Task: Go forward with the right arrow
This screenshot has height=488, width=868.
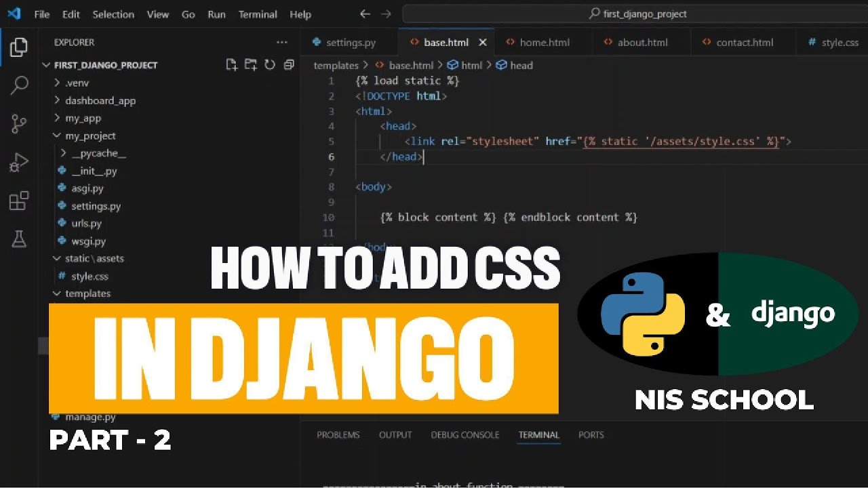Action: point(386,14)
